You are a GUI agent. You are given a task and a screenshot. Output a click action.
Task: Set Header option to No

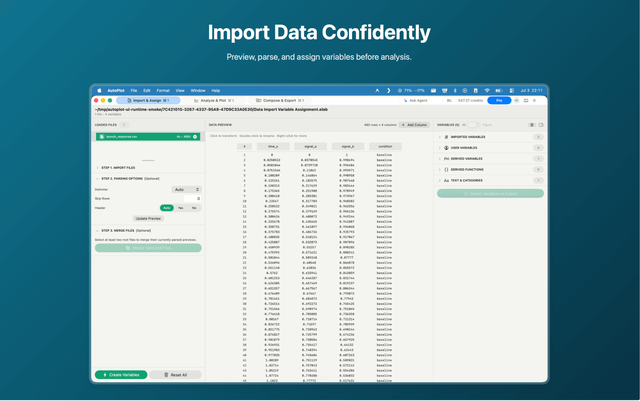pos(194,208)
